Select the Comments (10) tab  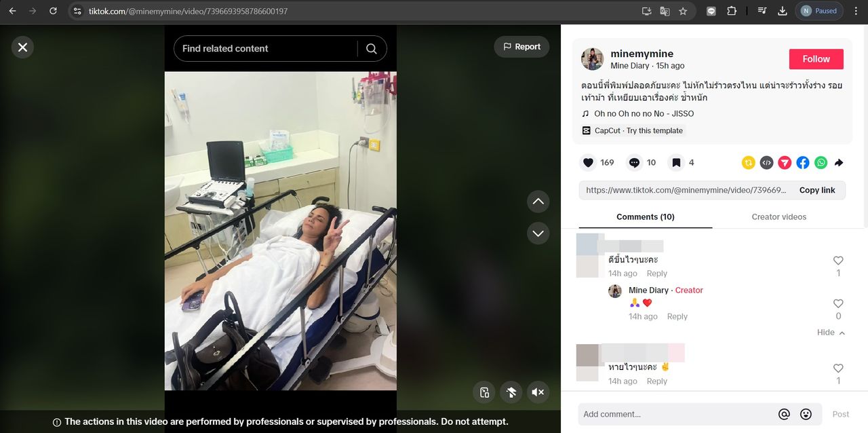point(646,217)
